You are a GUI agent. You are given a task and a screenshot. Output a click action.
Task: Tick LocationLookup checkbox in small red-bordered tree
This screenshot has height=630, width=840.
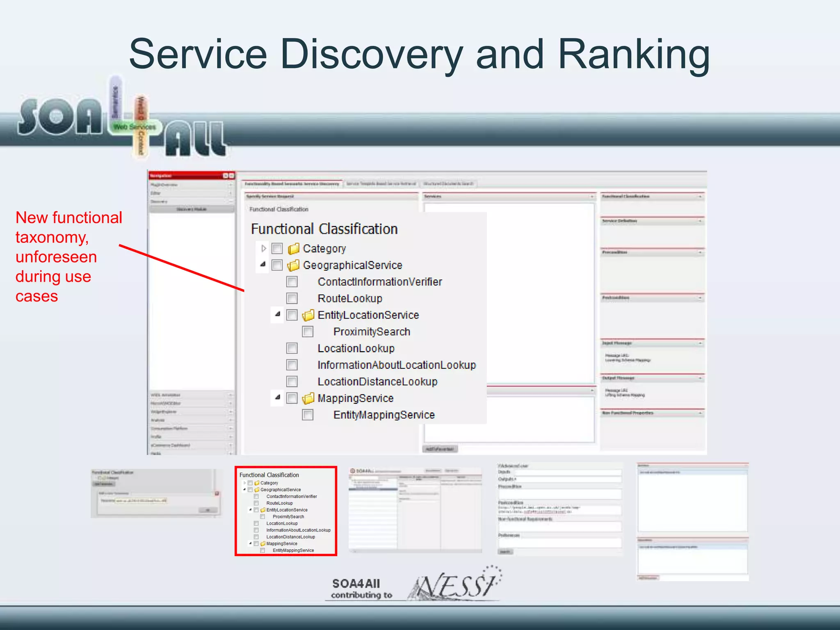256,523
